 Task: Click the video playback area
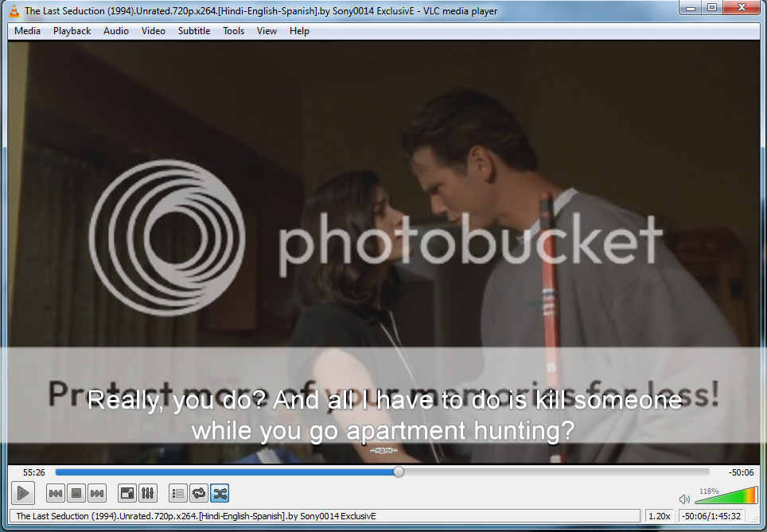tap(383, 252)
